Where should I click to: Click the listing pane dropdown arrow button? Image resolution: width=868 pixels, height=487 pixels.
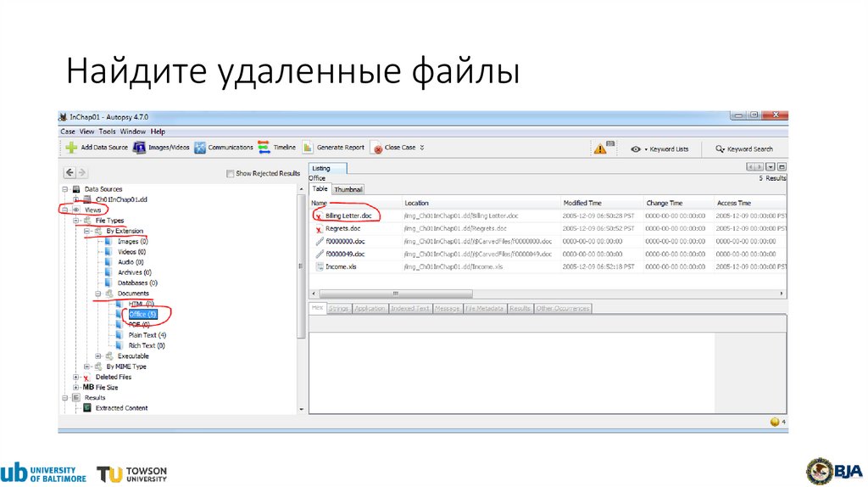click(770, 167)
